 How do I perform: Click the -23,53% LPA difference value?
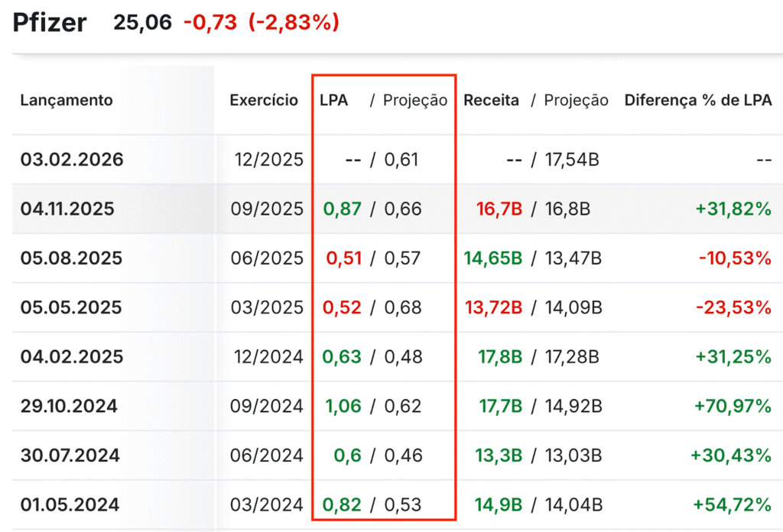pyautogui.click(x=733, y=307)
